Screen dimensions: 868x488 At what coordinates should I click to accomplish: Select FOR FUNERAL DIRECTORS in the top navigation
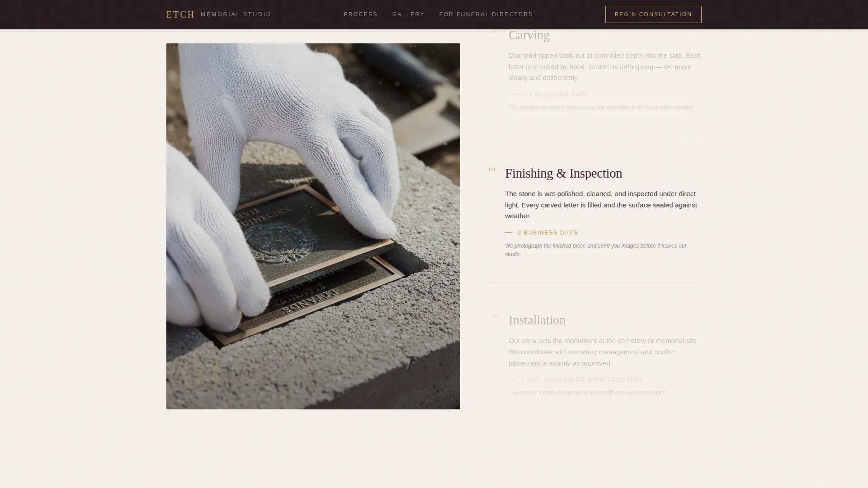[x=486, y=14]
